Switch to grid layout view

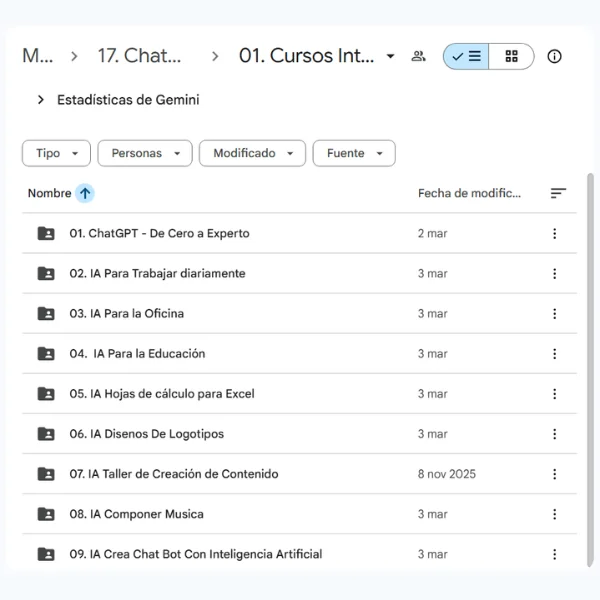point(511,57)
